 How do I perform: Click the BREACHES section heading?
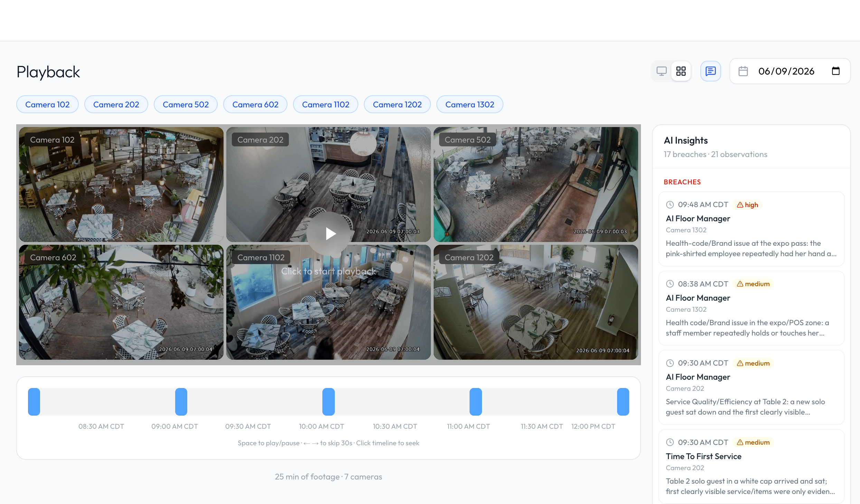pos(682,182)
